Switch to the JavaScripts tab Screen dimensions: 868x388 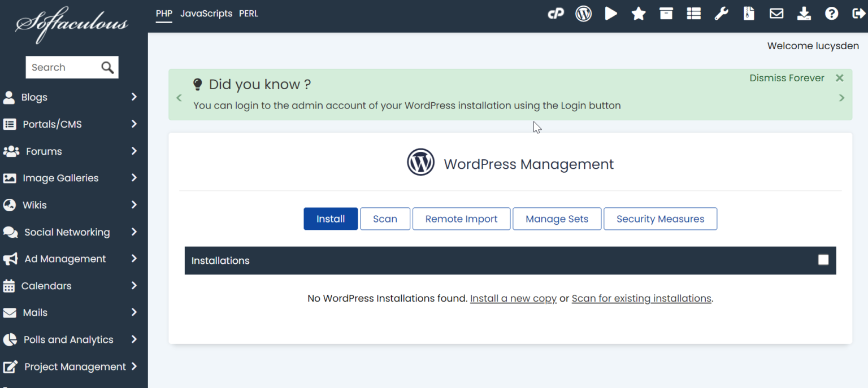(206, 14)
